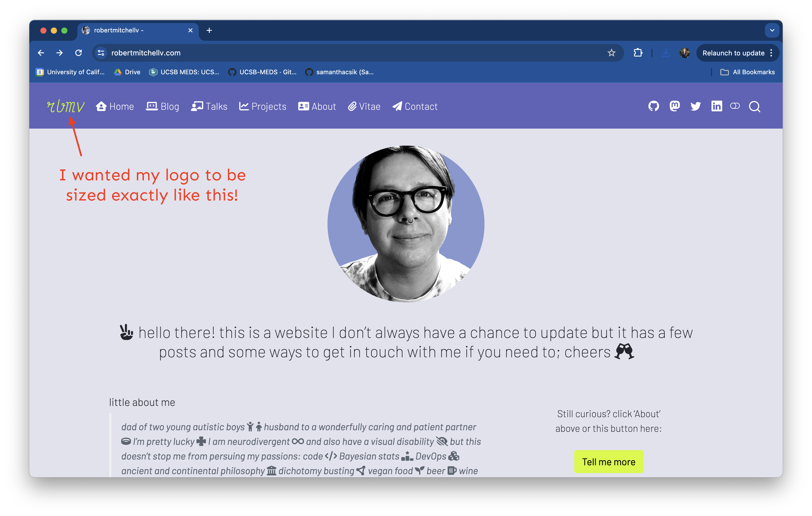Toggle the dark mode switch
Viewport: 812px width, 516px height.
pyautogui.click(x=735, y=106)
